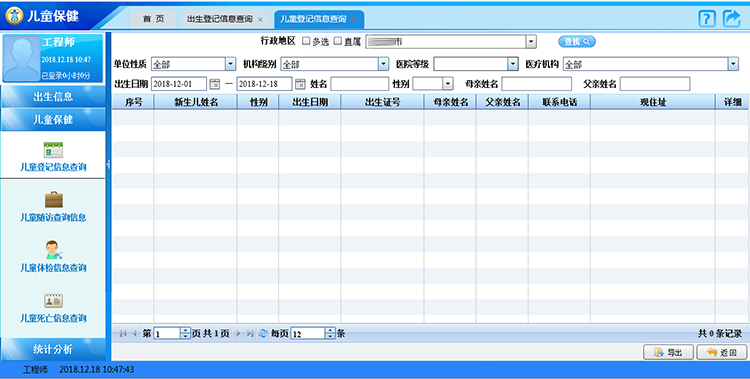The image size is (750, 379).
Task: Enable the 直属 checkbox
Action: tap(338, 41)
